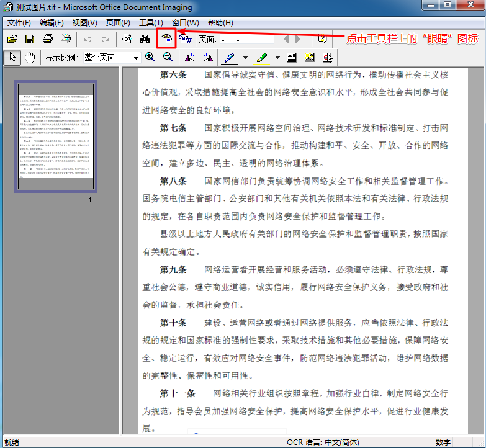This screenshot has width=486, height=448.
Task: Click the 第六条 heading in the document
Action: tap(173, 74)
